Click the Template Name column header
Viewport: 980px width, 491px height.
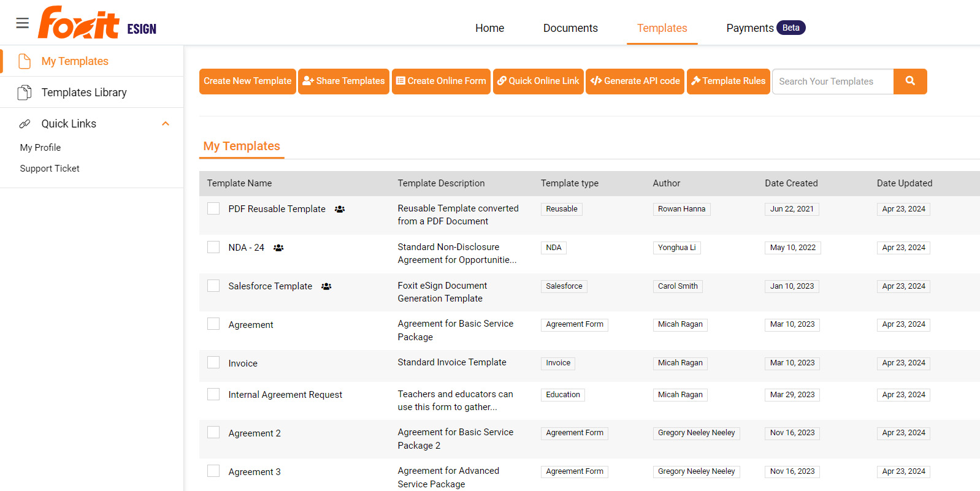tap(239, 183)
